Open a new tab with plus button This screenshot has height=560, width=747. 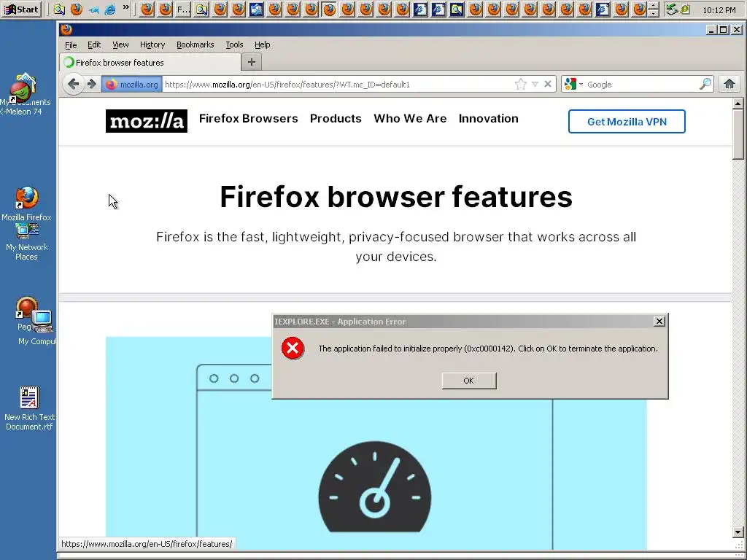[252, 62]
